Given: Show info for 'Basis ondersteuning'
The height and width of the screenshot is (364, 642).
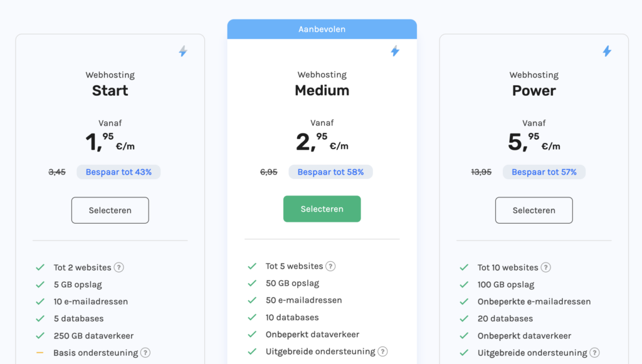Looking at the screenshot, I should tap(145, 353).
